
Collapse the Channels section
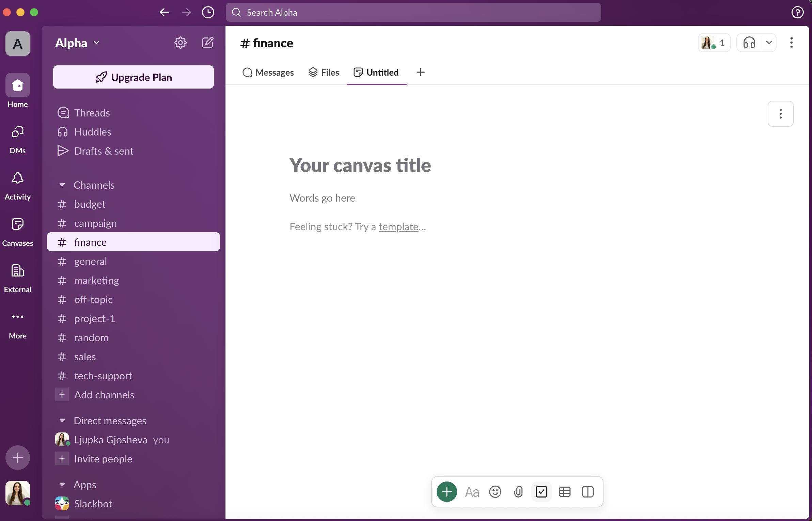pos(62,185)
